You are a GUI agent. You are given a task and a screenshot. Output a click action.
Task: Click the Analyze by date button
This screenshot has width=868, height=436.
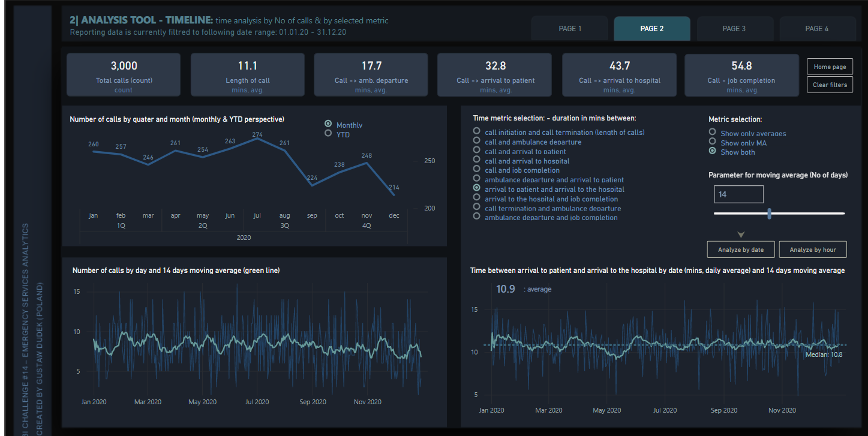tap(741, 250)
